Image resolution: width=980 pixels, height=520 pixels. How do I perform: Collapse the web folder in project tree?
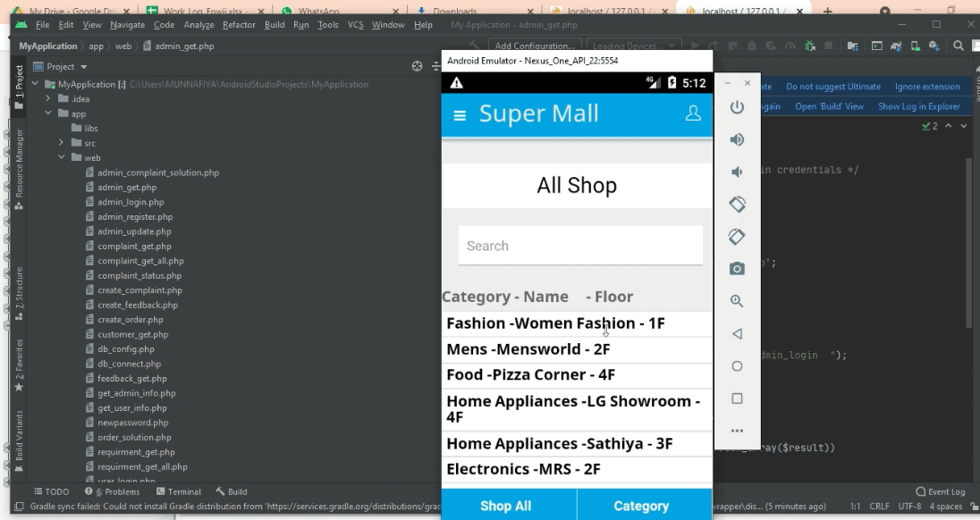pos(63,157)
